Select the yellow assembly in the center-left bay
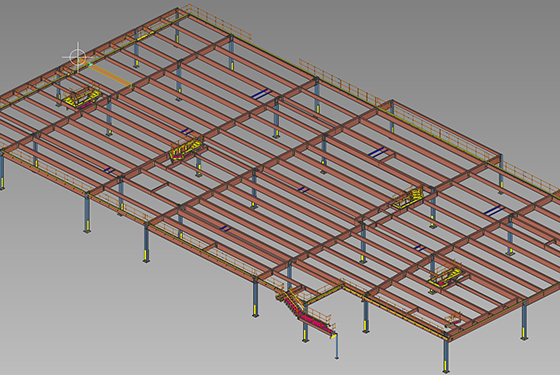Screen dimensions: 560x375 pos(187,148)
